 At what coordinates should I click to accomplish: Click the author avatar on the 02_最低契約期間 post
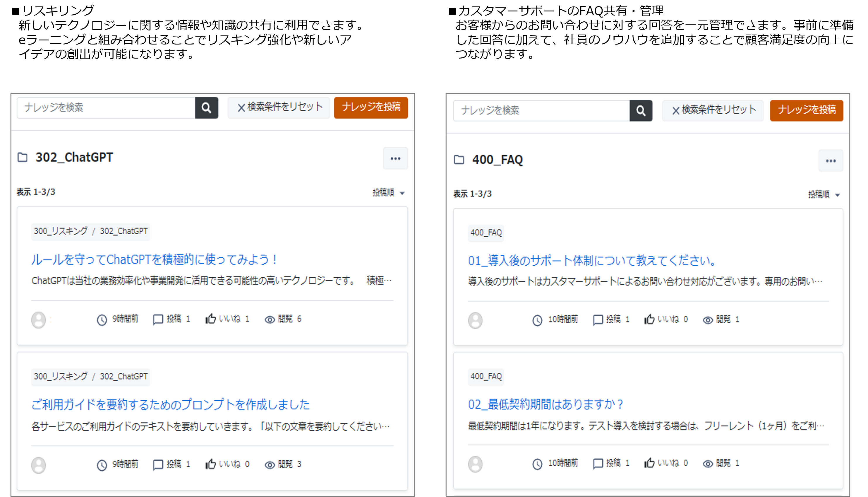coord(475,464)
